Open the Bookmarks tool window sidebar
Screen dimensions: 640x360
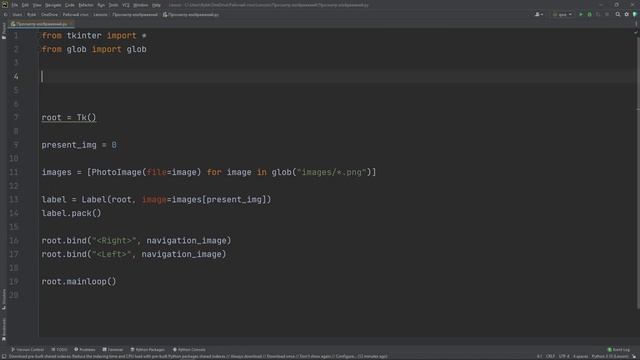(x=4, y=329)
